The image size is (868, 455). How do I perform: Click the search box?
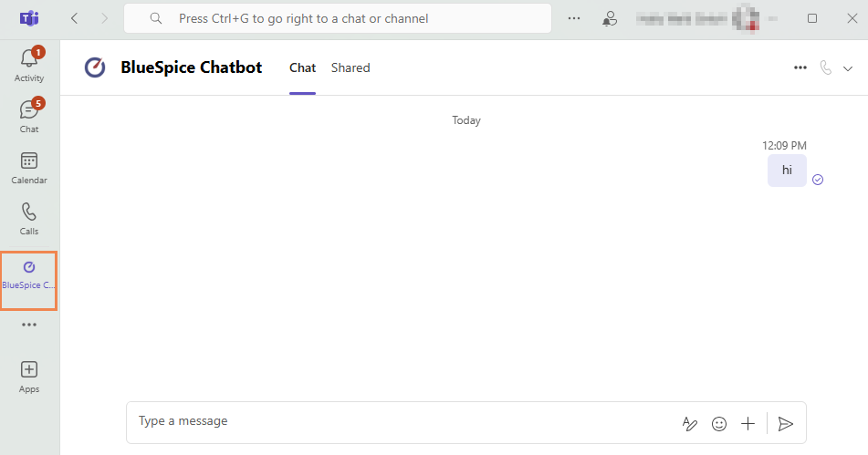[338, 18]
